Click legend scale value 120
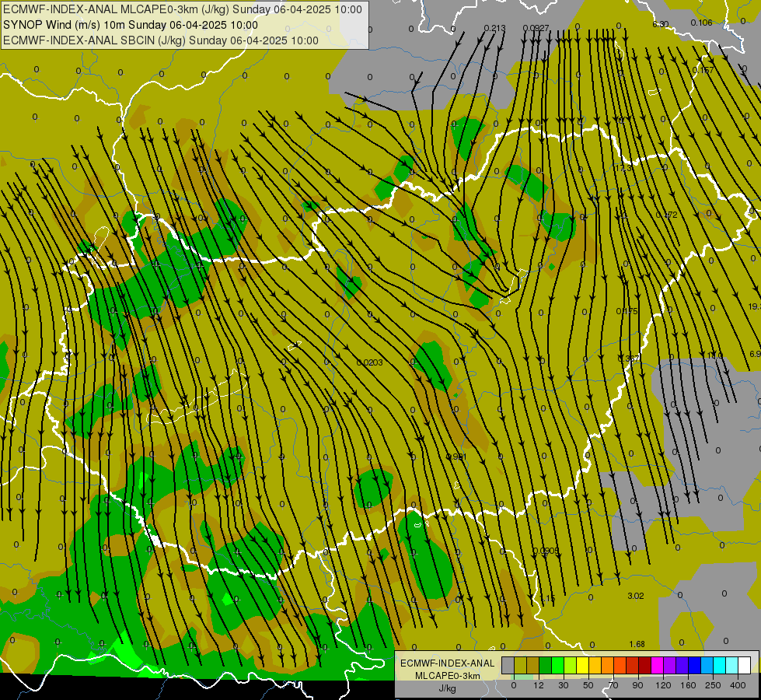The height and width of the screenshot is (700, 761). 664,685
